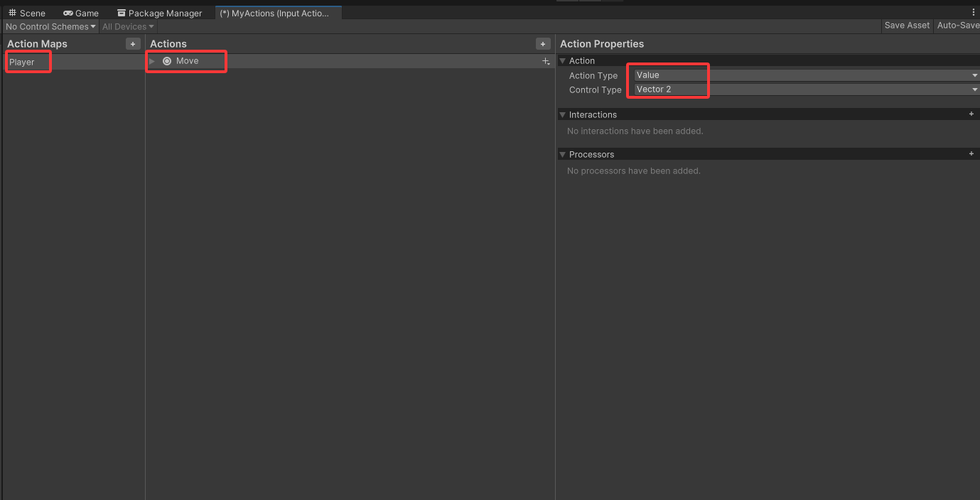Open the Action Type dropdown set to Value
980x500 pixels.
[806, 75]
